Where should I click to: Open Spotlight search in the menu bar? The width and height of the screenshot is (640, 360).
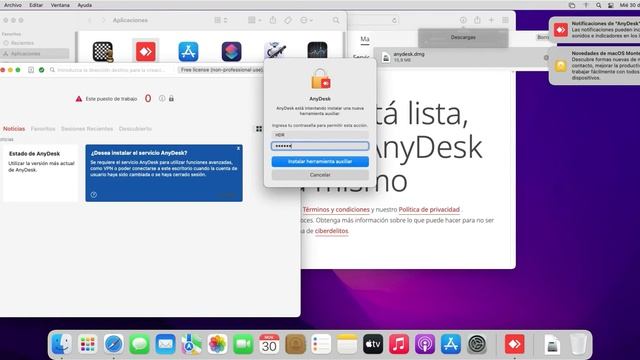[598, 5]
